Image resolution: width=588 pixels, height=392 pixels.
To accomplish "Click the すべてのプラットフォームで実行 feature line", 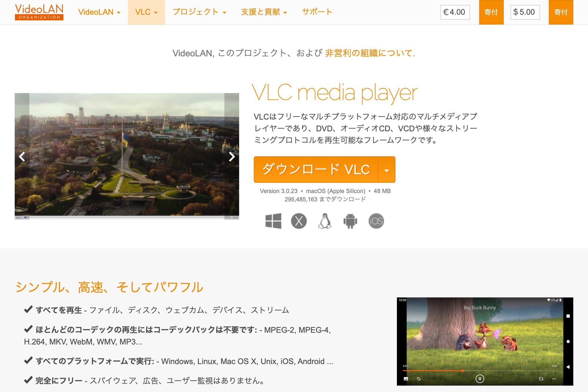I will pos(178,361).
